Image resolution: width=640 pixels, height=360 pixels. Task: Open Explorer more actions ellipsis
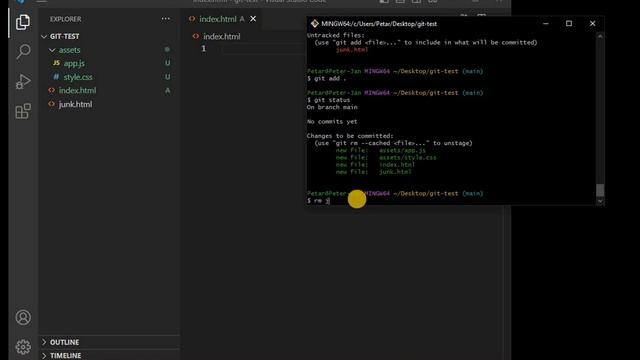(165, 19)
